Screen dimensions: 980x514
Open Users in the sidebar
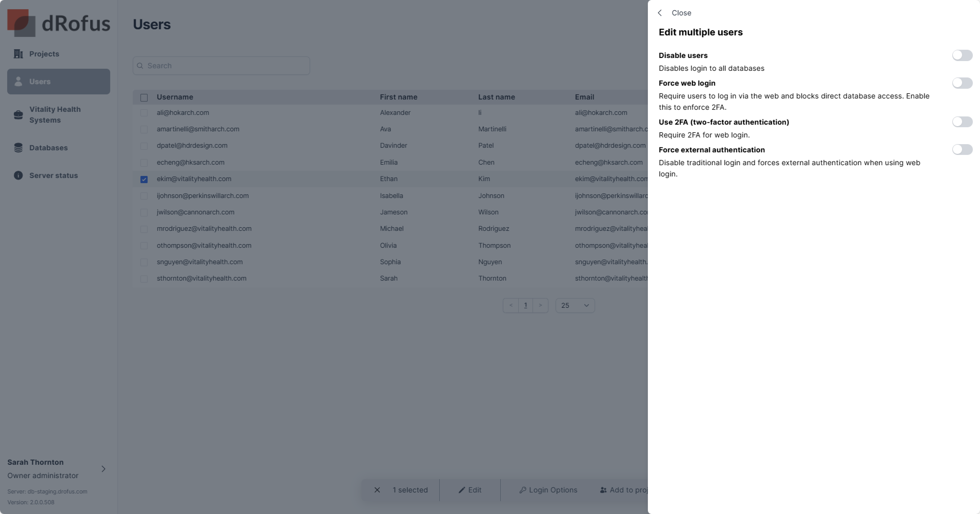(x=59, y=82)
